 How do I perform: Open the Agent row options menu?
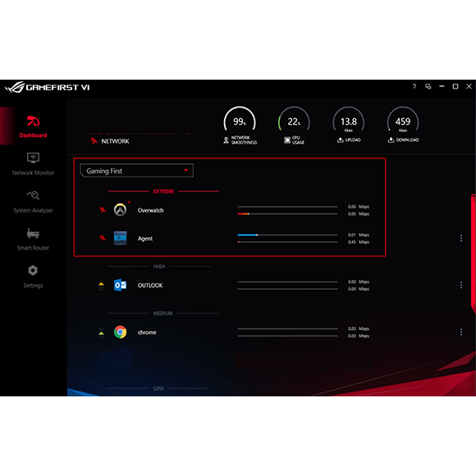tap(461, 238)
